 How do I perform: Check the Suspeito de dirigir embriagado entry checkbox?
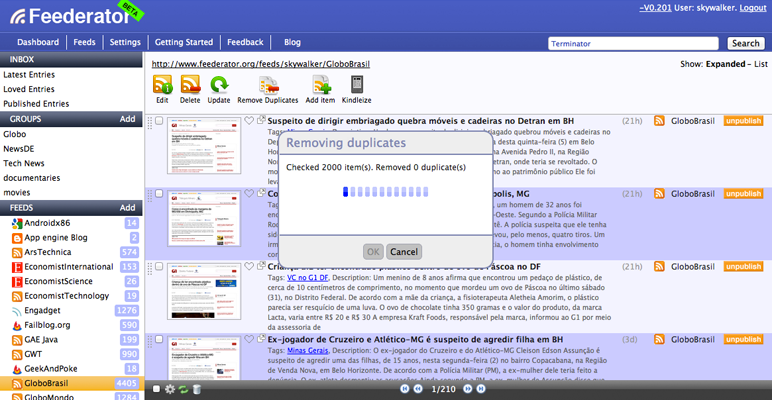pos(159,121)
